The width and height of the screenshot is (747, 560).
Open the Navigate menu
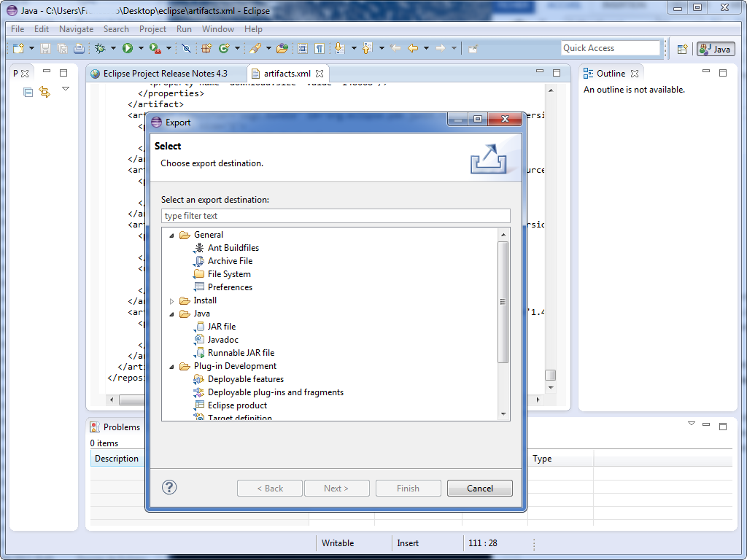click(x=76, y=29)
